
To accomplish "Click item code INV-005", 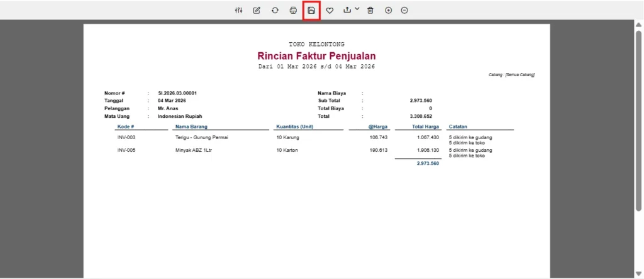I will tap(126, 150).
